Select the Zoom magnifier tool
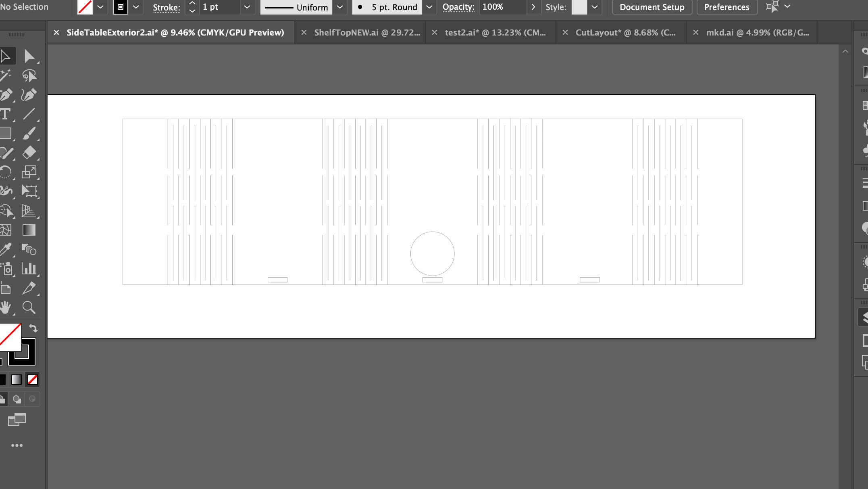The height and width of the screenshot is (489, 868). [x=29, y=307]
